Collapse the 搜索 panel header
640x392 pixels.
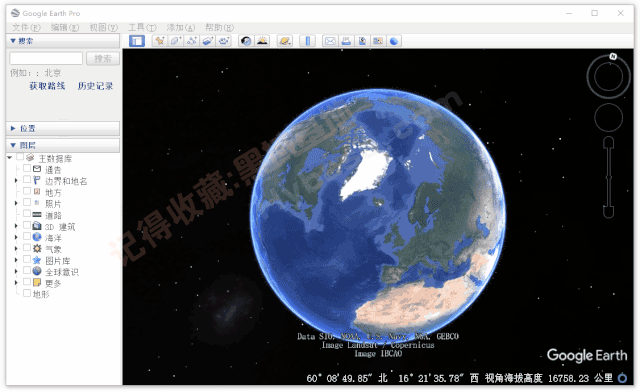point(63,41)
